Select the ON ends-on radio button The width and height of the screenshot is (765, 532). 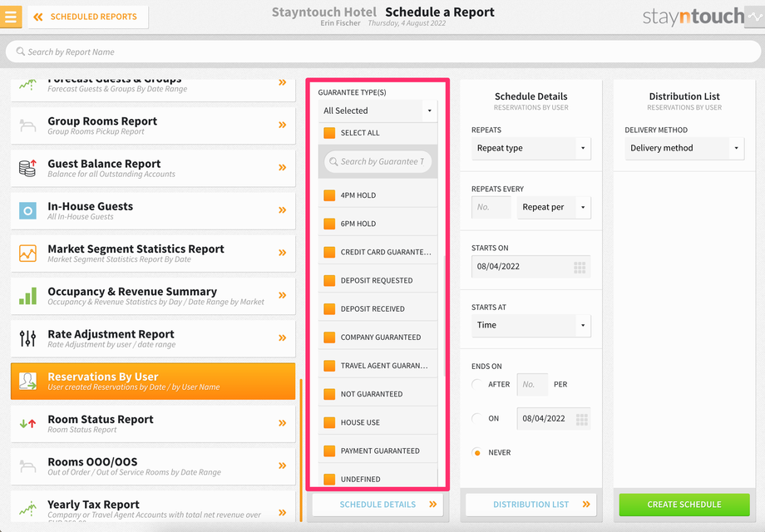pos(477,418)
